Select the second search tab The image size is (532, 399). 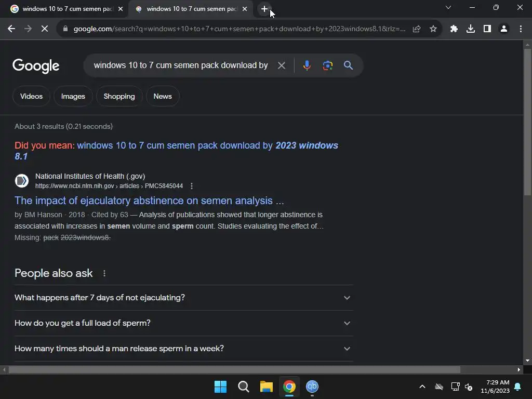(x=191, y=9)
